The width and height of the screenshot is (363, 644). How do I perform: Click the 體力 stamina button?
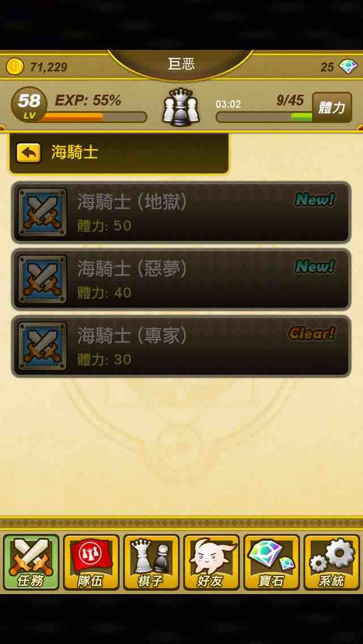tap(332, 108)
